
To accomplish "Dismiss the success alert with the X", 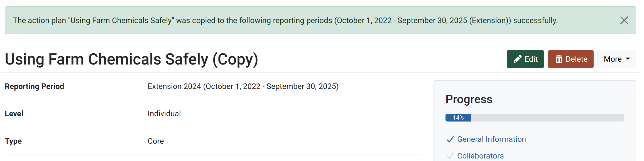I will (624, 20).
